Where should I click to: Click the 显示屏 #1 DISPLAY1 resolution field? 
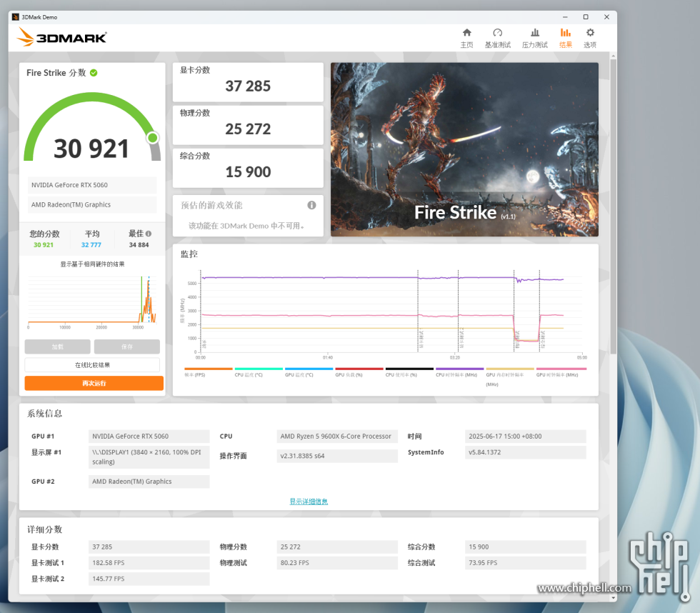(x=149, y=457)
